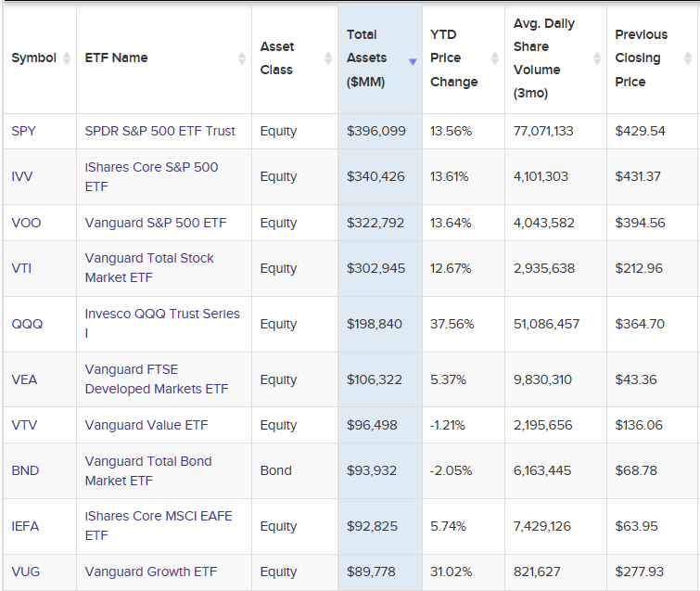Open Vanguard Growth ETF link
Screen dimensions: 700x591
[151, 572]
